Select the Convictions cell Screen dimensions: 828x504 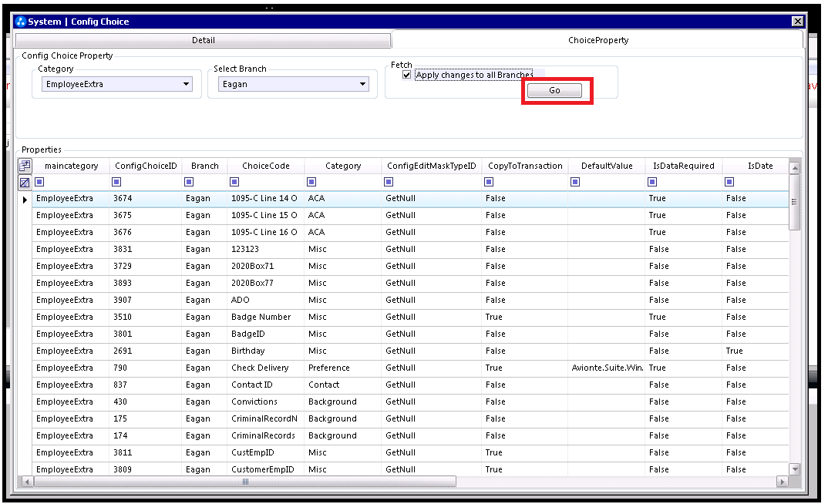(266, 402)
